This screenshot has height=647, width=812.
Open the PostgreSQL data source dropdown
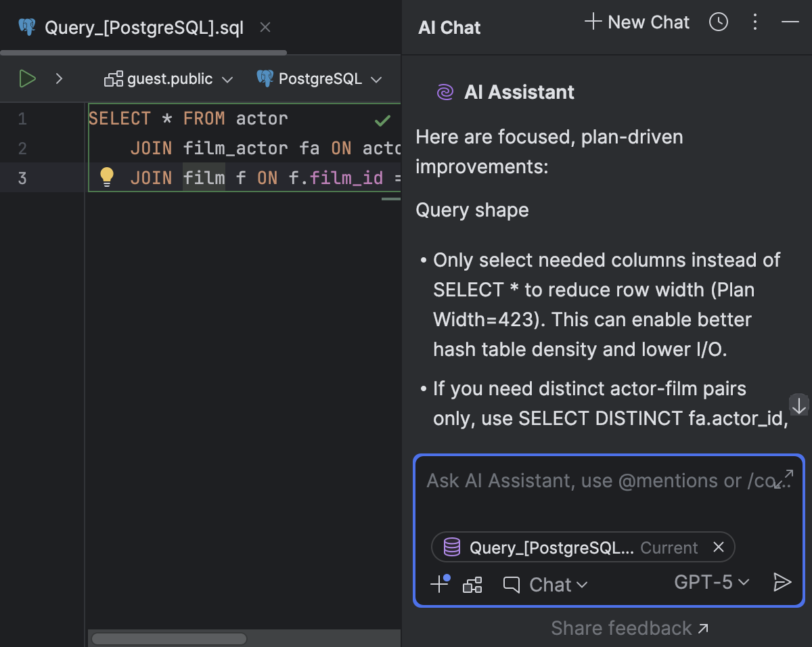[x=319, y=79]
